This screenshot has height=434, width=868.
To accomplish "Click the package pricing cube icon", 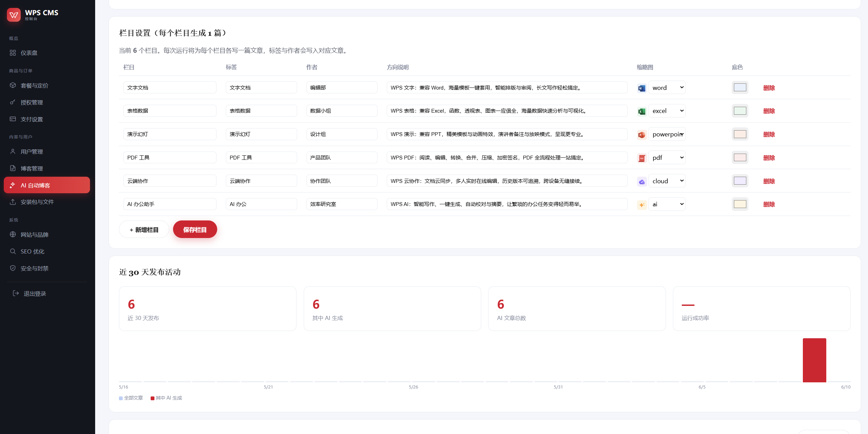I will point(13,85).
